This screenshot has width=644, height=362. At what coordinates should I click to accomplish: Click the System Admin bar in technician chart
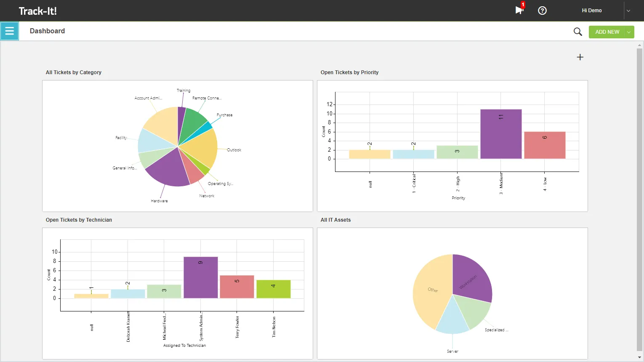point(200,276)
